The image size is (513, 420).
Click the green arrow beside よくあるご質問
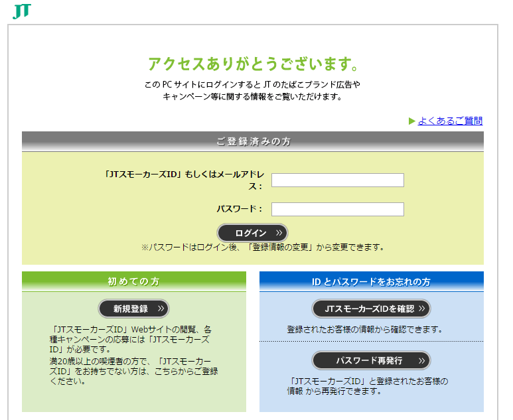pyautogui.click(x=412, y=121)
